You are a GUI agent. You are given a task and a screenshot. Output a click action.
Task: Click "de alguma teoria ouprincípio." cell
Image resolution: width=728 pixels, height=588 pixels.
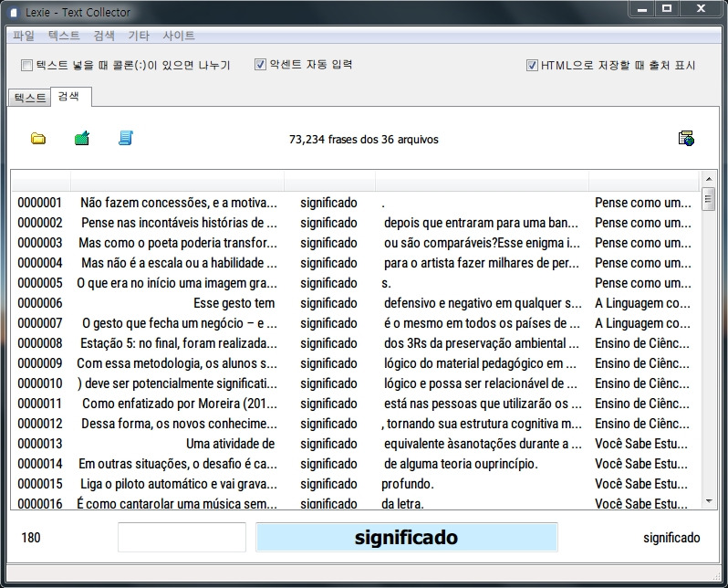461,464
